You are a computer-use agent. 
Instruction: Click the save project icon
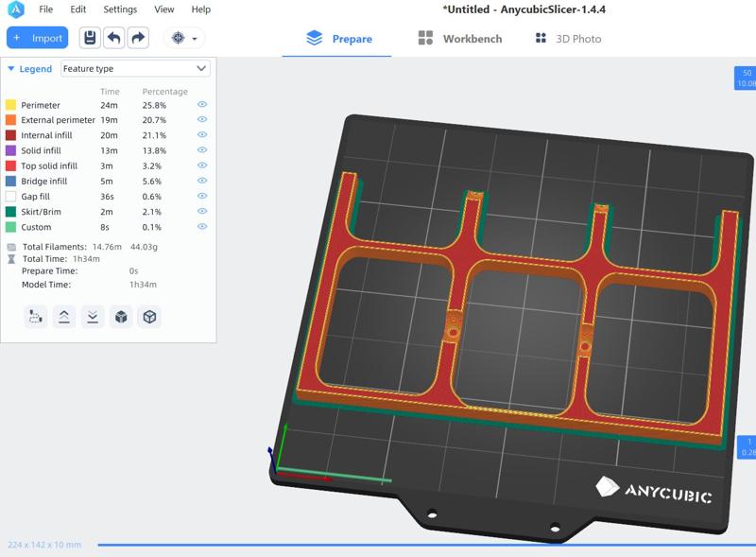[x=90, y=38]
